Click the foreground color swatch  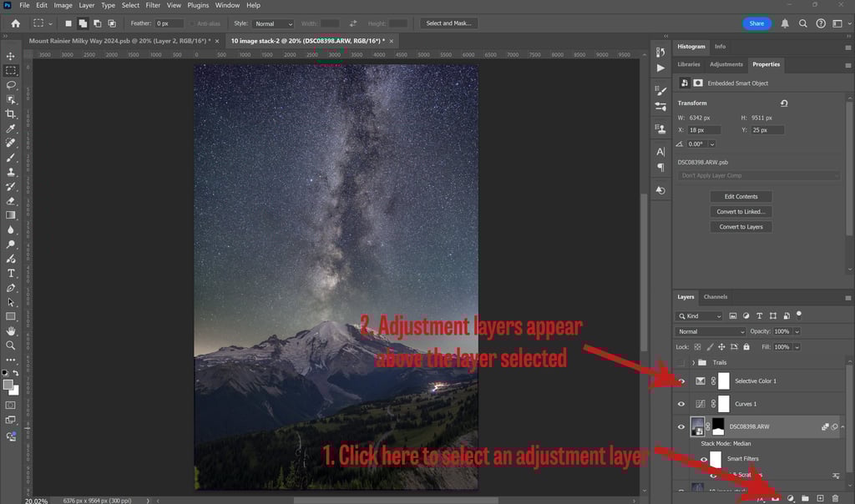(x=8, y=385)
